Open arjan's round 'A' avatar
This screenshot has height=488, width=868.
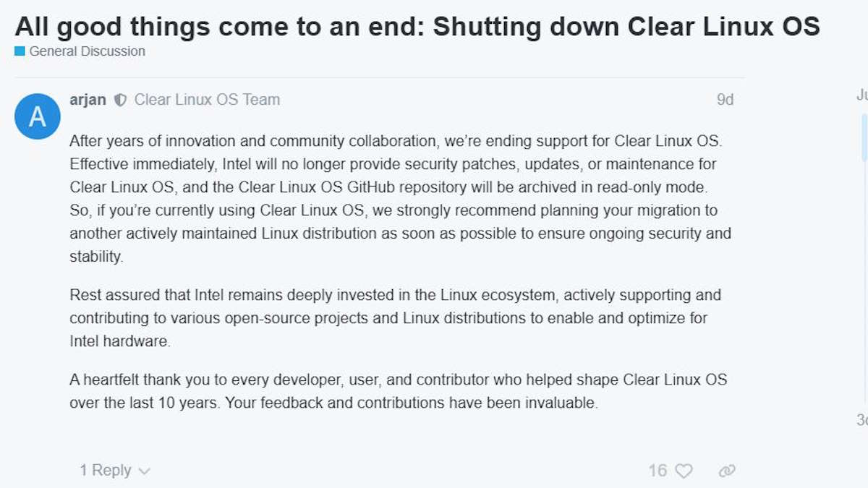[x=38, y=116]
